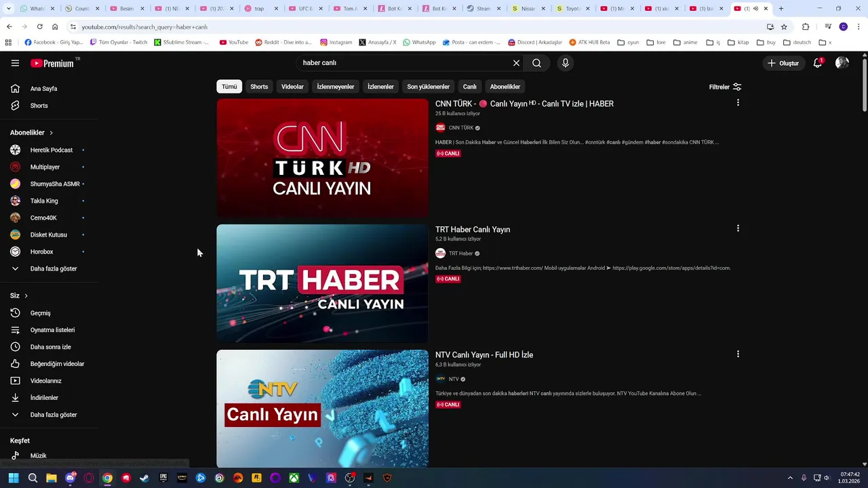The height and width of the screenshot is (488, 868).
Task: Open the Abonelikler section chevron
Action: 51,133
